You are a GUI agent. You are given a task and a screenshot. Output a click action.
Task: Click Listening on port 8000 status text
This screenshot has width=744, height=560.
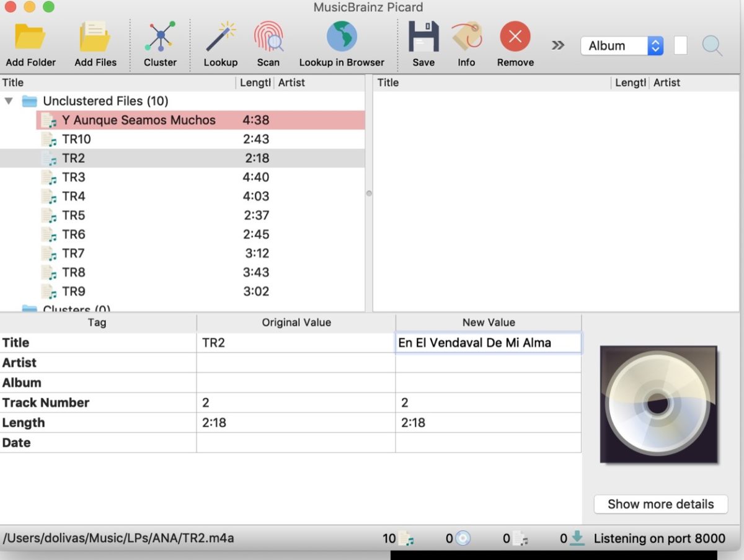pyautogui.click(x=659, y=538)
